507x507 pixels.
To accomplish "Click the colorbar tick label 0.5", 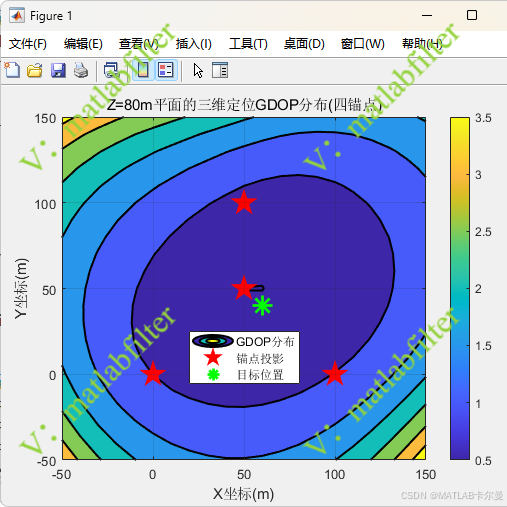I will coord(483,461).
